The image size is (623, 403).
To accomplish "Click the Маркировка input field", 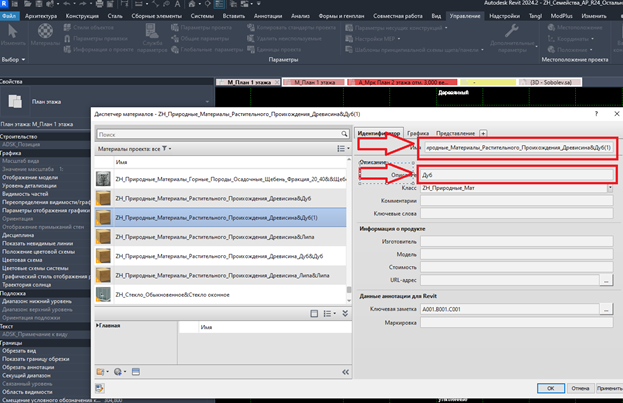I will point(517,323).
